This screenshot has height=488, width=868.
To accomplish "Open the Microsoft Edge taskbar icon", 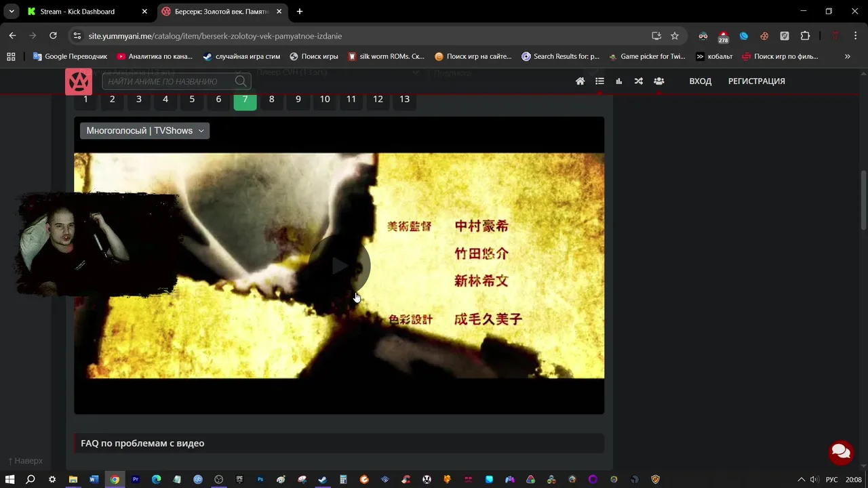I will (156, 480).
